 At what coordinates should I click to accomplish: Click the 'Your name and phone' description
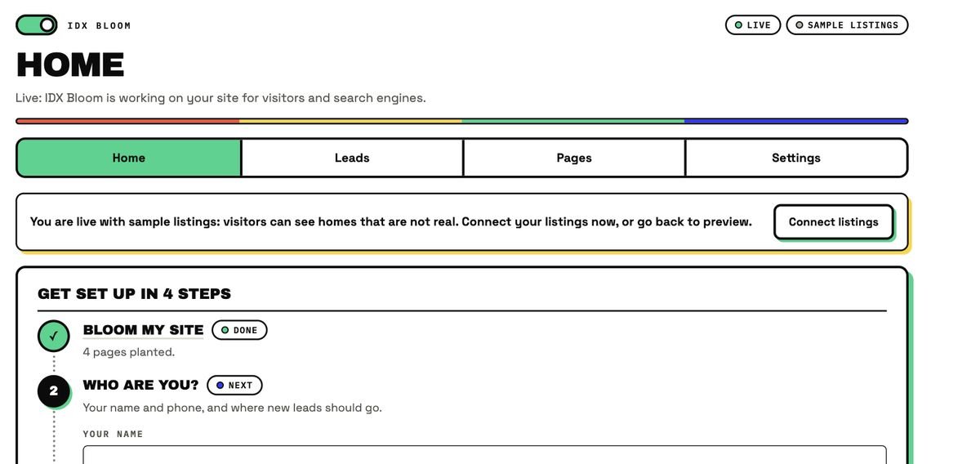pos(232,408)
